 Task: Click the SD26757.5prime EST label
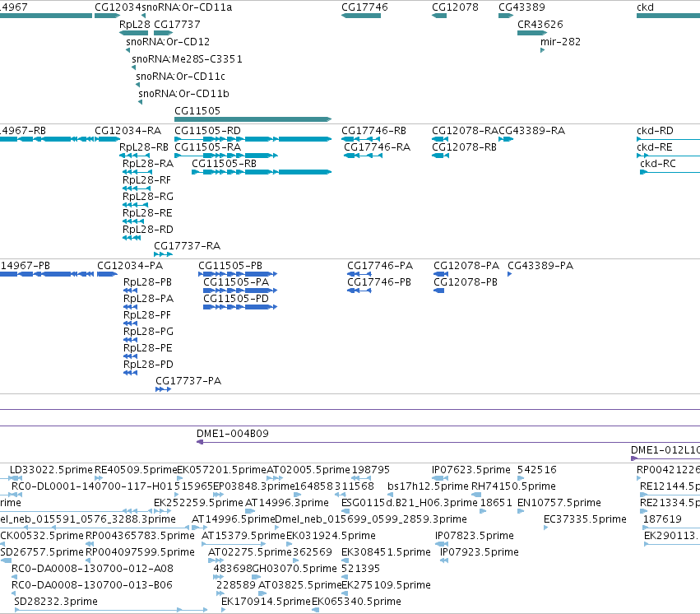coord(42,552)
